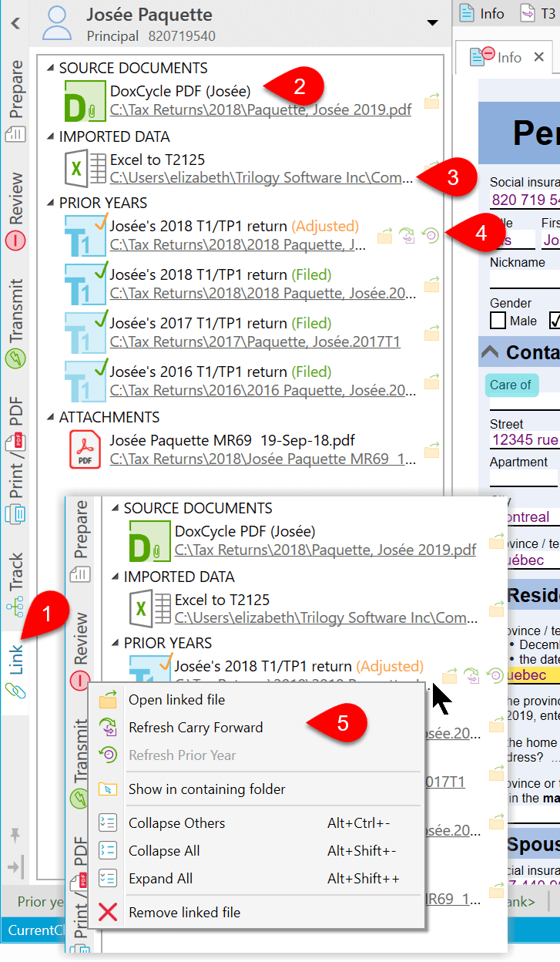Choose Refresh Carry Forward in context menu
Image resolution: width=560 pixels, height=962 pixels.
tap(257, 728)
